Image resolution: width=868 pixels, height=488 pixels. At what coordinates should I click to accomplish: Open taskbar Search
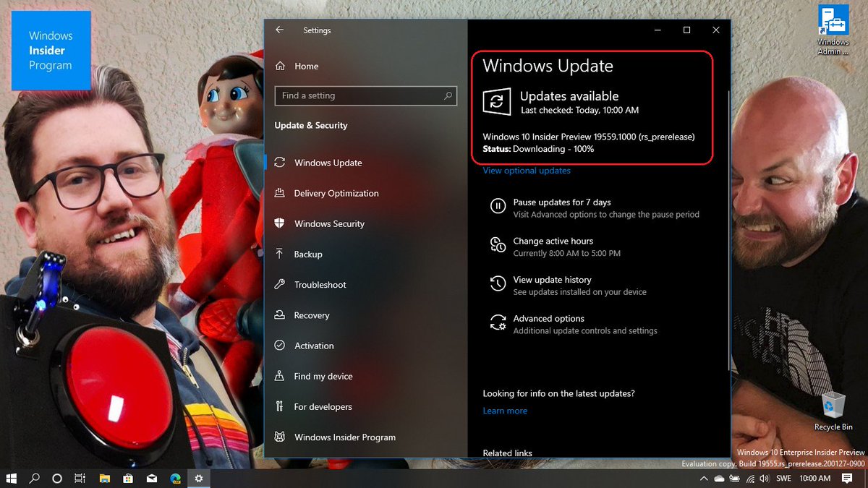[34, 478]
